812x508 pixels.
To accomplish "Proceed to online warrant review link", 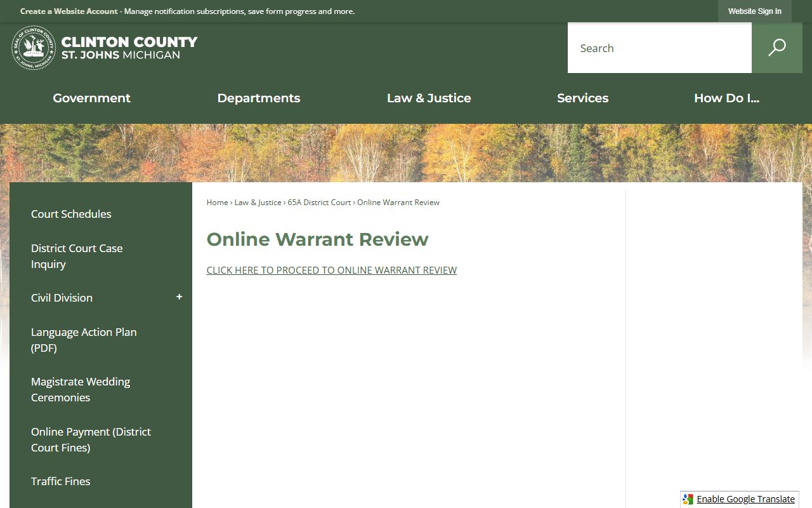I will (331, 270).
